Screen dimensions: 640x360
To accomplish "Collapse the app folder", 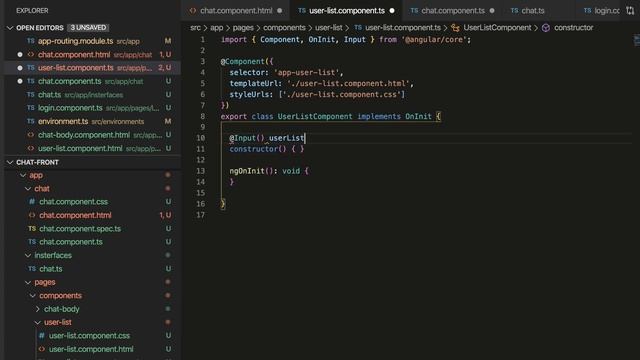I will pyautogui.click(x=23, y=175).
